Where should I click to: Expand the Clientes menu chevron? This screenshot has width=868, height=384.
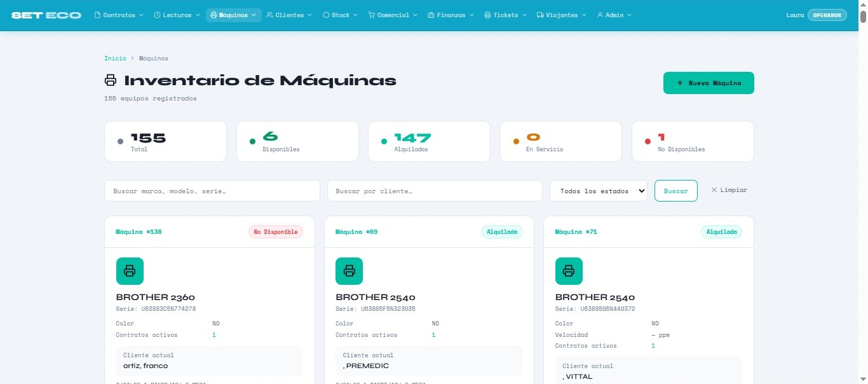tap(309, 15)
